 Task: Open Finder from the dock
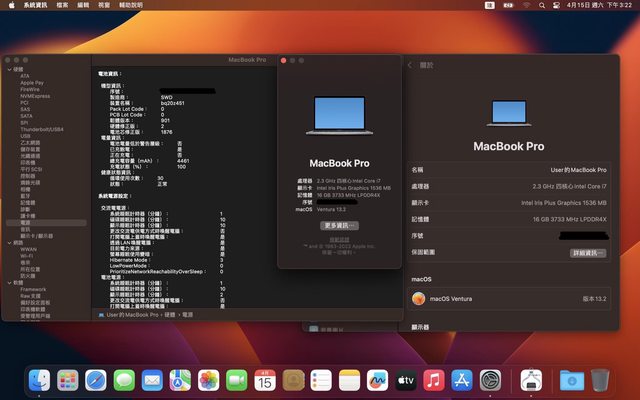[x=40, y=380]
